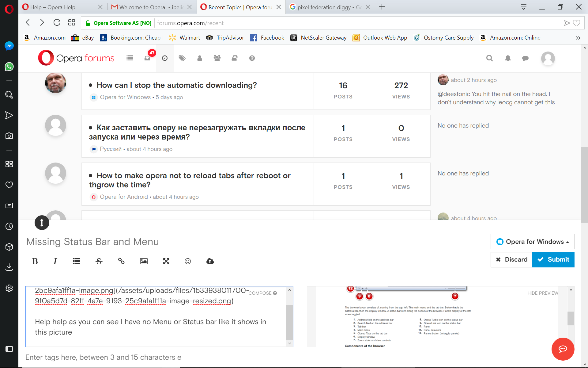Click the Insert Link icon
The width and height of the screenshot is (588, 368).
click(x=122, y=260)
